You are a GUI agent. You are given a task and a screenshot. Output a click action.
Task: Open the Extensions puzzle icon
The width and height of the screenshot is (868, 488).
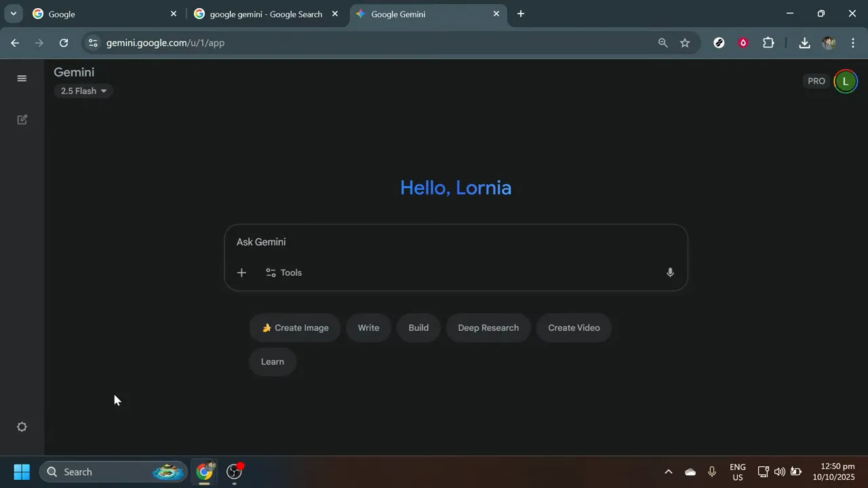point(768,43)
